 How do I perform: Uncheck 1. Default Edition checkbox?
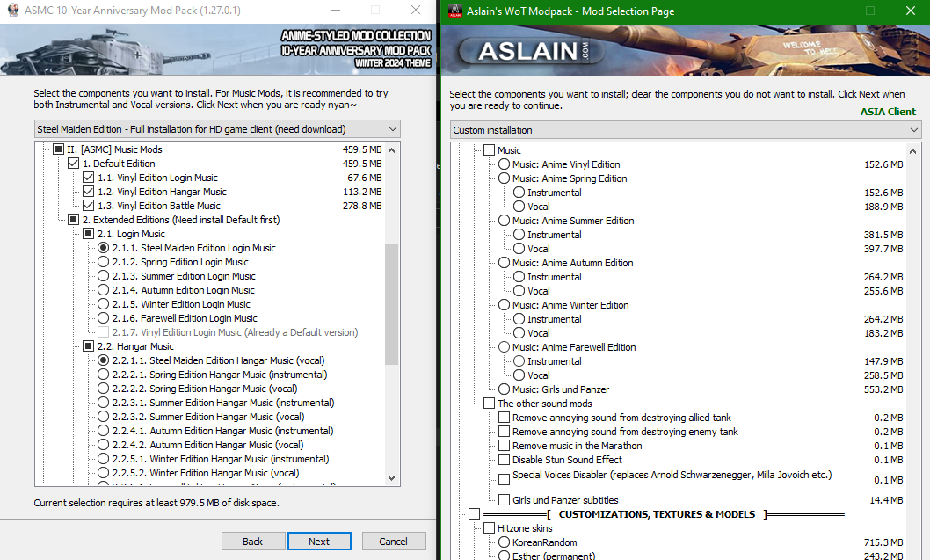[x=74, y=164]
